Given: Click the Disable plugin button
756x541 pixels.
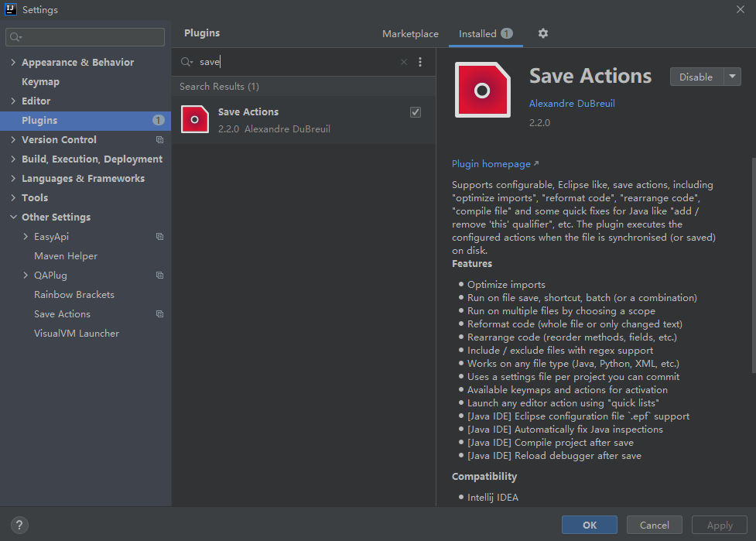Looking at the screenshot, I should coord(696,77).
